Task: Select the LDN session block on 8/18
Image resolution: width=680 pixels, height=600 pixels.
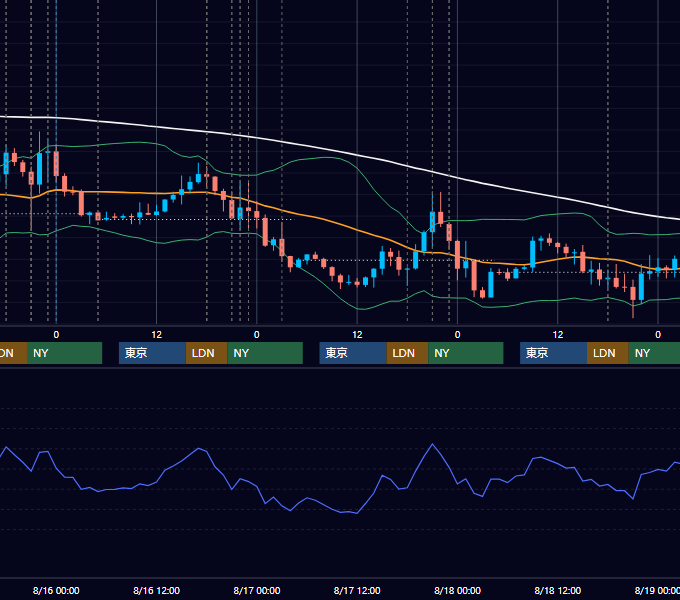Action: [x=608, y=353]
